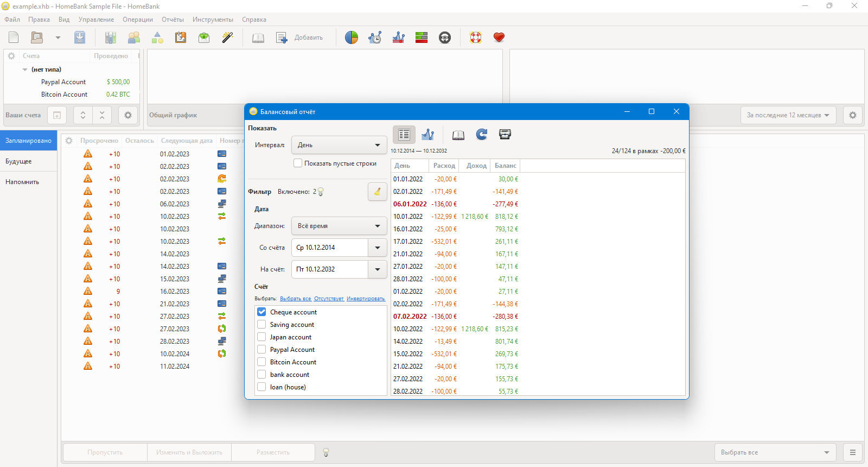Open the budget report icon
Image resolution: width=868 pixels, height=467 pixels.
422,37
